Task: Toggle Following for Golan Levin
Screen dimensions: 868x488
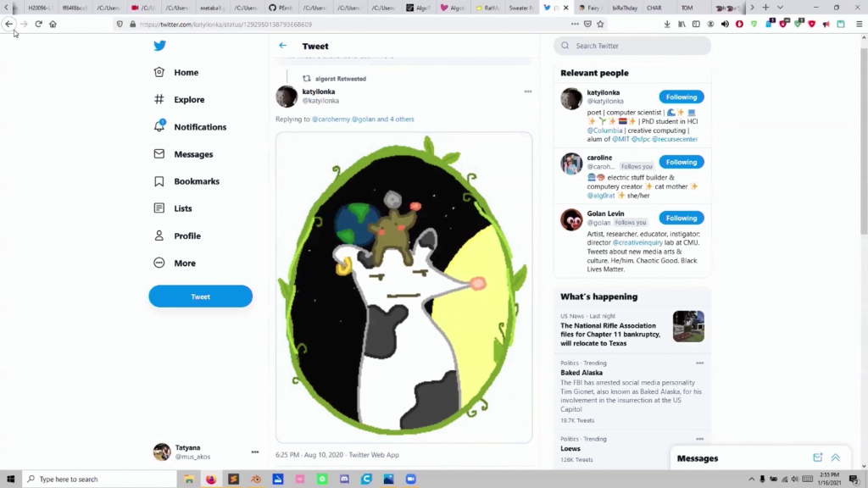Action: pyautogui.click(x=682, y=218)
